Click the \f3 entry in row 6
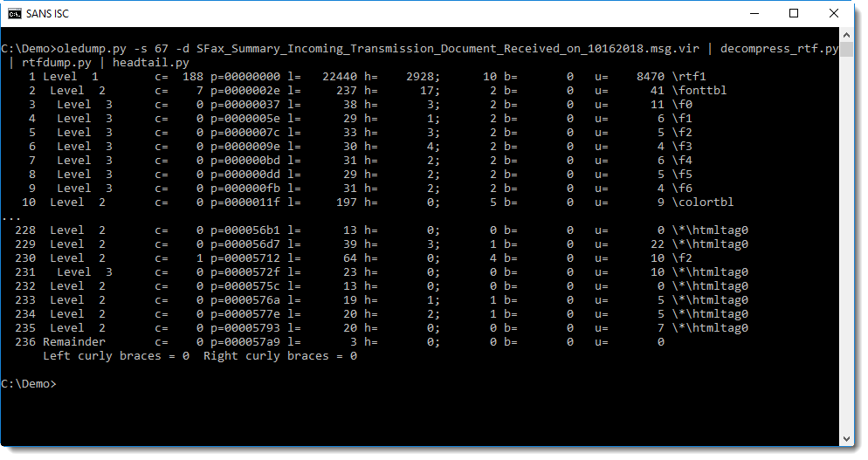This screenshot has width=868, height=460. tap(683, 146)
